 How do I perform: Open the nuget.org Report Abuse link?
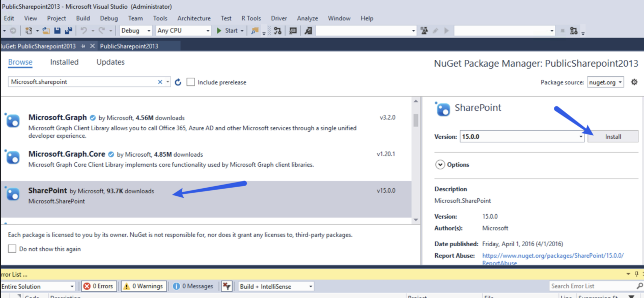tap(553, 256)
